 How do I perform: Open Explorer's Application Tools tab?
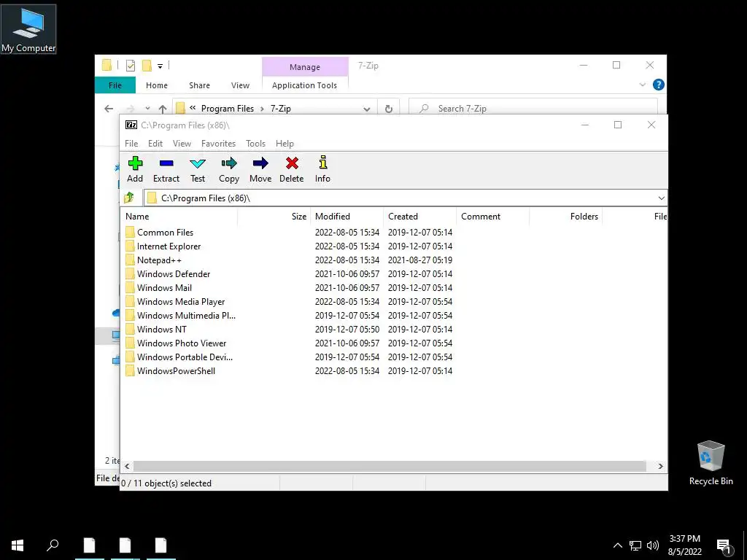(x=304, y=85)
